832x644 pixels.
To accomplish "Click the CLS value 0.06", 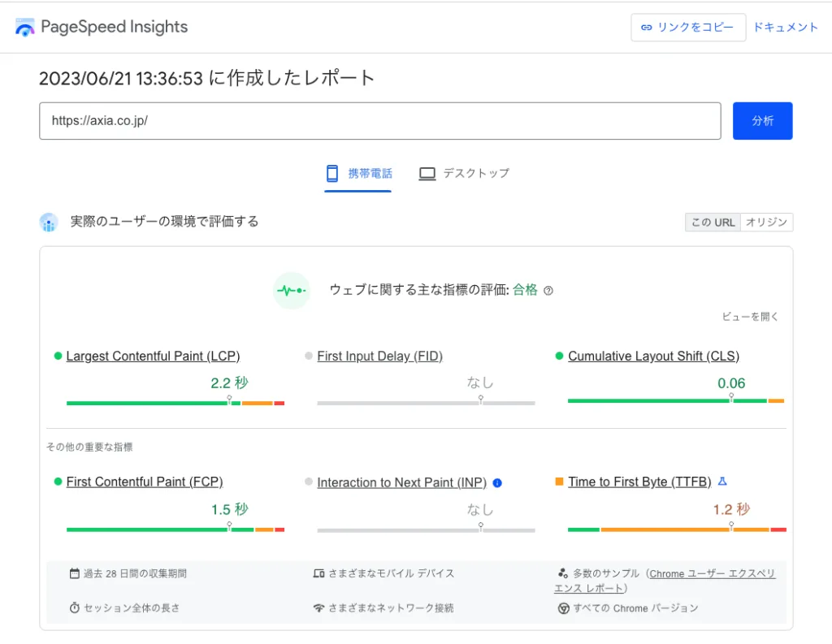I will pos(731,383).
